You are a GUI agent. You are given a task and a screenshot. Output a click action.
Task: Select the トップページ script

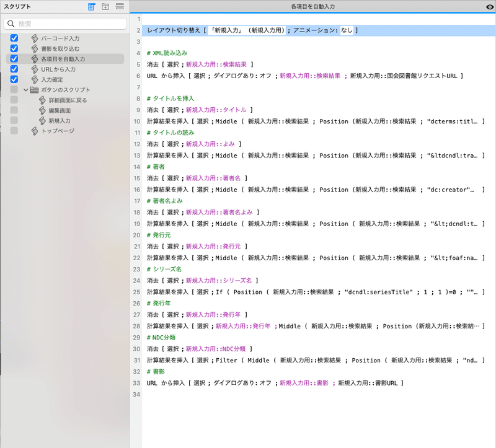pyautogui.click(x=58, y=131)
